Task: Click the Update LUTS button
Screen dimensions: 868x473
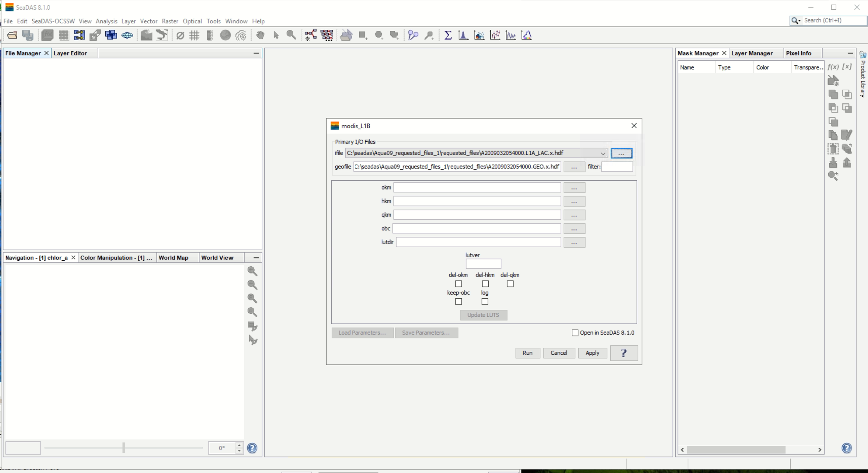Action: (483, 315)
